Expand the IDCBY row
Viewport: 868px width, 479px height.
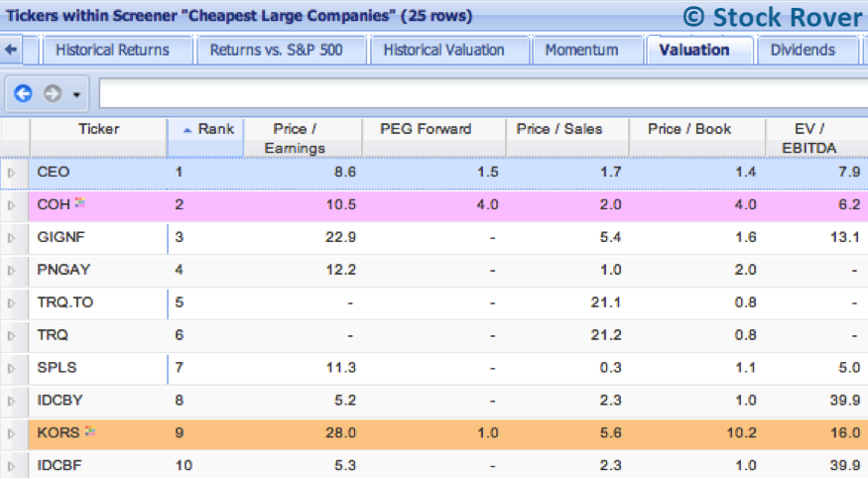[11, 401]
